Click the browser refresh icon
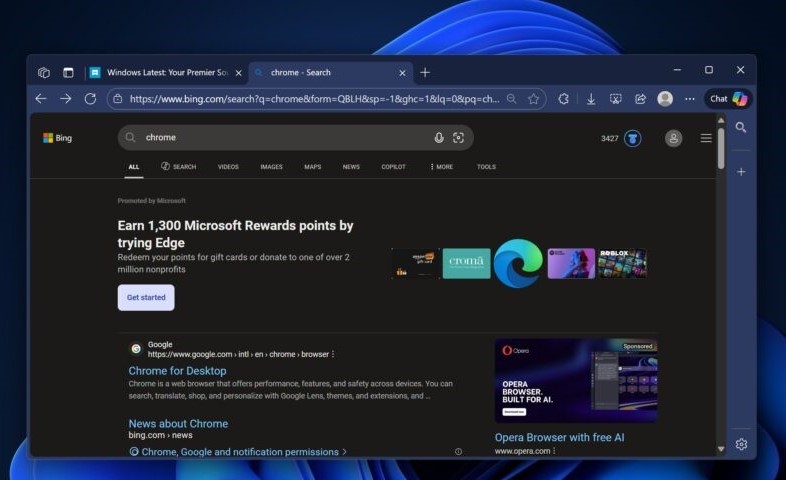 coord(90,99)
